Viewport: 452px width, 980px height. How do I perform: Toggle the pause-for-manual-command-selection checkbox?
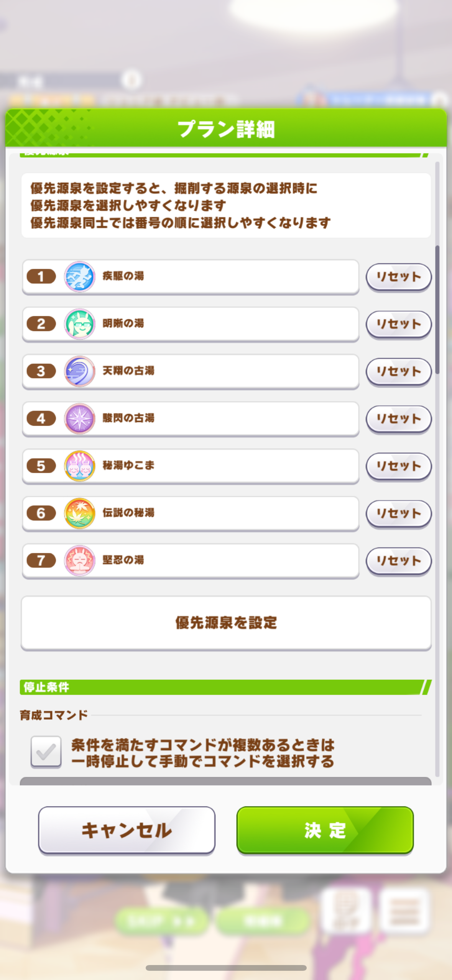pyautogui.click(x=46, y=752)
